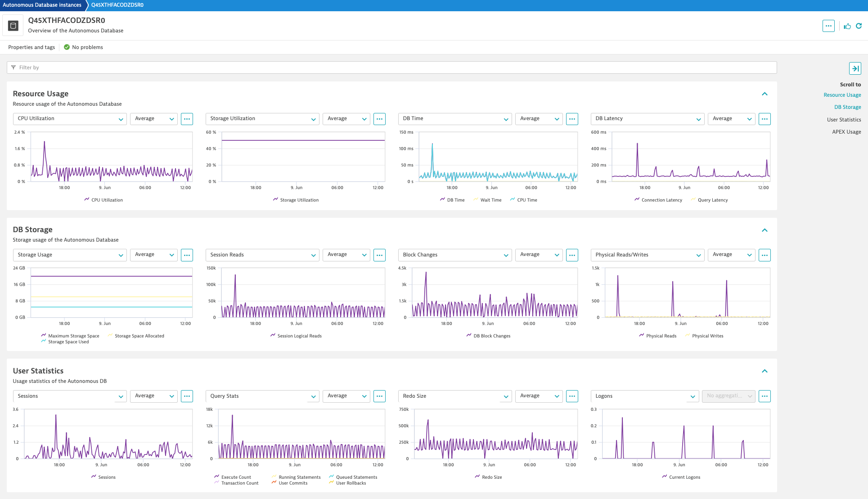868x499 pixels.
Task: Click the overflow menu icon for DB Time
Action: click(x=572, y=118)
